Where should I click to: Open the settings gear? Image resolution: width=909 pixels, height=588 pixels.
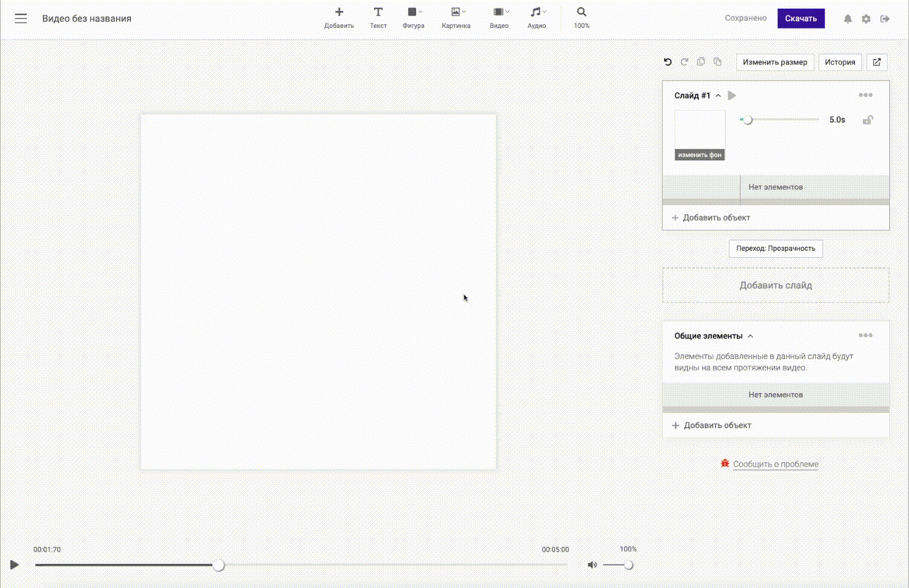tap(866, 19)
